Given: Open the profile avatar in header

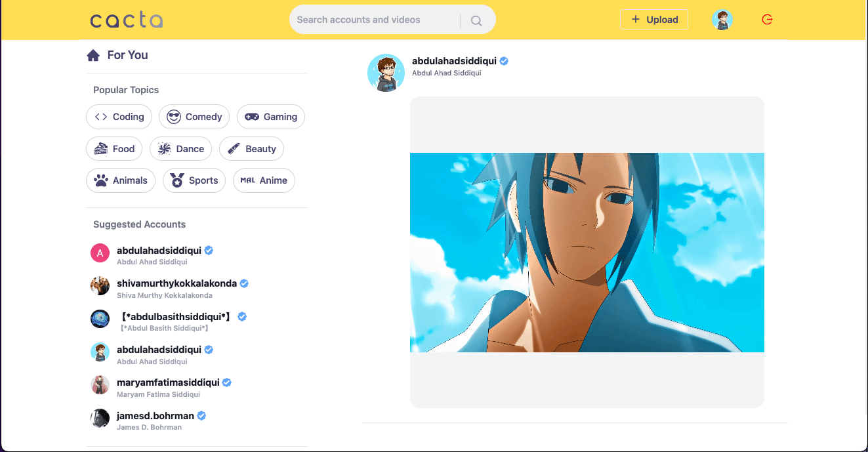Looking at the screenshot, I should (722, 20).
